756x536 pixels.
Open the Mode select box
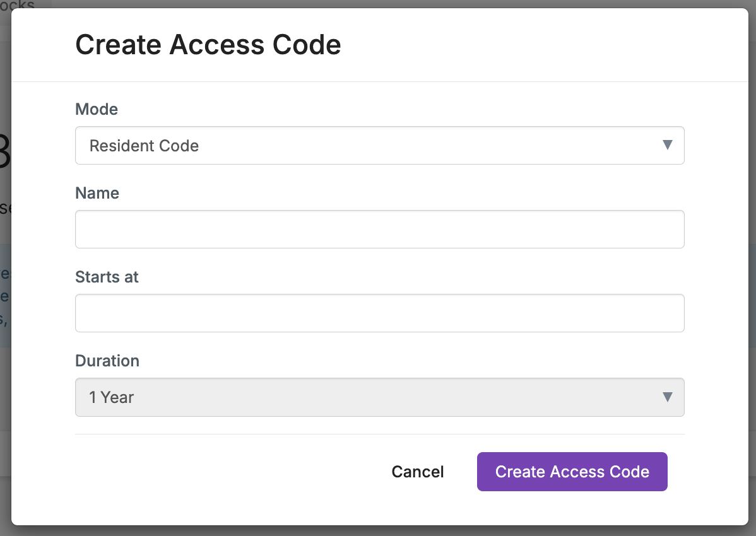coord(379,145)
